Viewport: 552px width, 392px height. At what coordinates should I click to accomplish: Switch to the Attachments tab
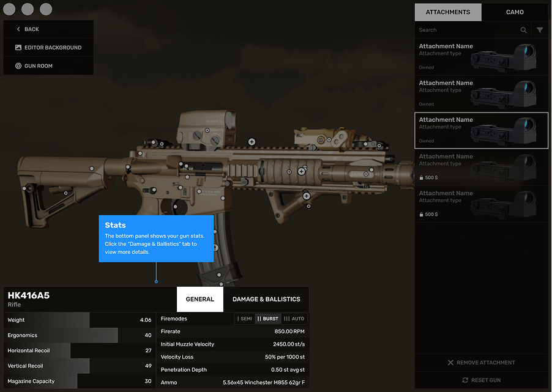pyautogui.click(x=448, y=12)
